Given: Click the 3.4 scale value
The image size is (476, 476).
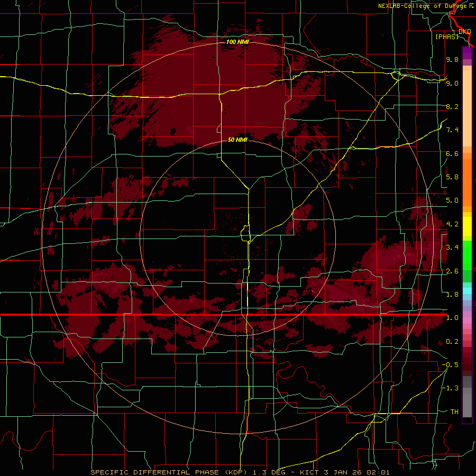Looking at the screenshot, I should pyautogui.click(x=452, y=248).
